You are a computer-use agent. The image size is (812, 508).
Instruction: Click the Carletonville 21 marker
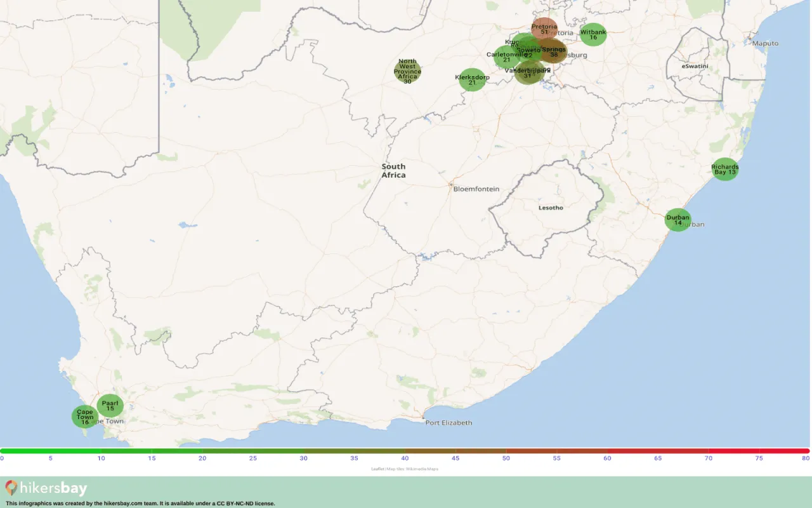(x=507, y=57)
